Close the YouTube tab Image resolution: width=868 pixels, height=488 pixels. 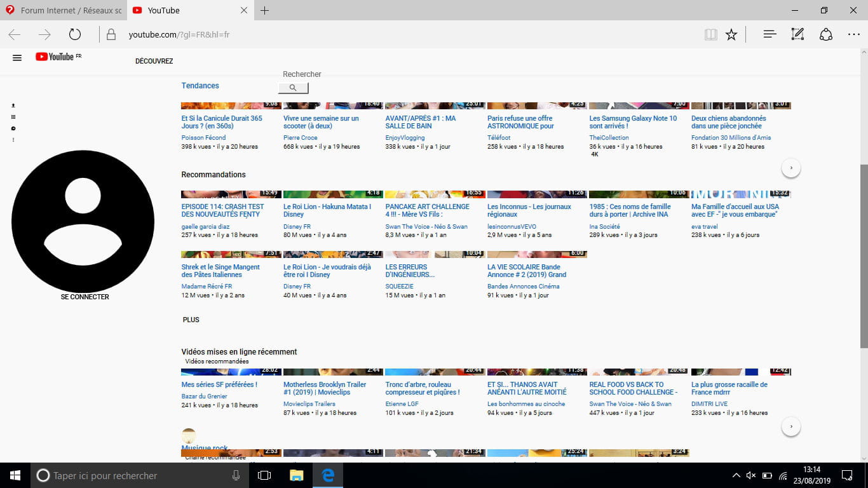244,11
